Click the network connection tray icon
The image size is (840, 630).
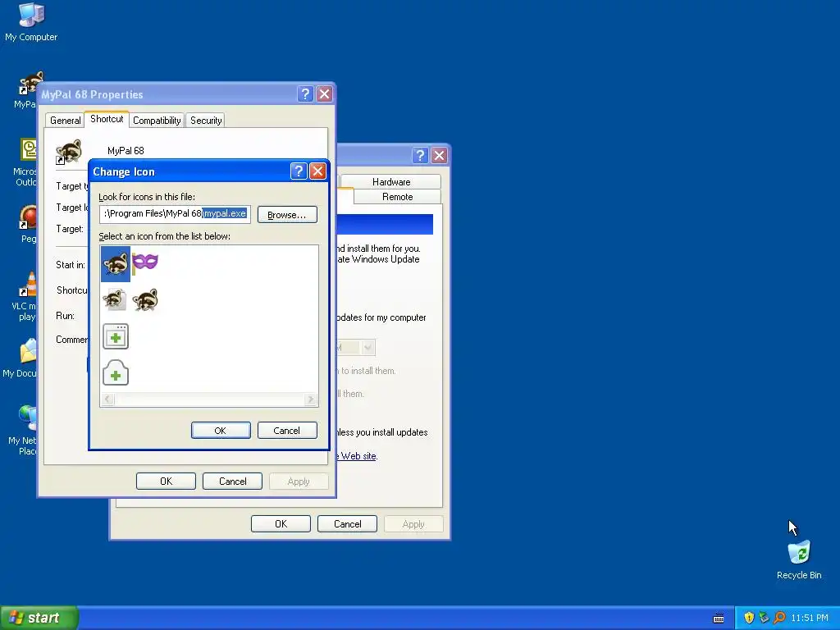pos(764,618)
